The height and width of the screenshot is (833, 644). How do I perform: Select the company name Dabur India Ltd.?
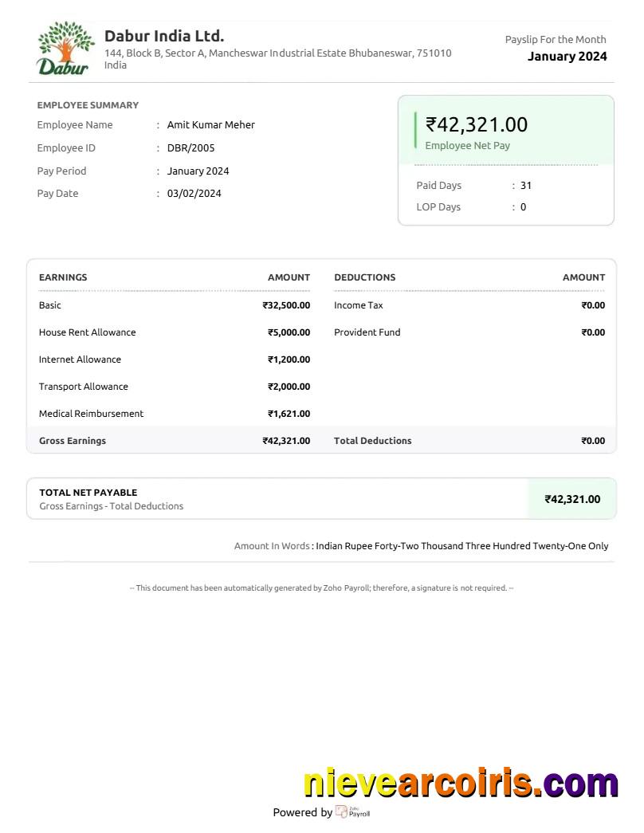pos(164,36)
